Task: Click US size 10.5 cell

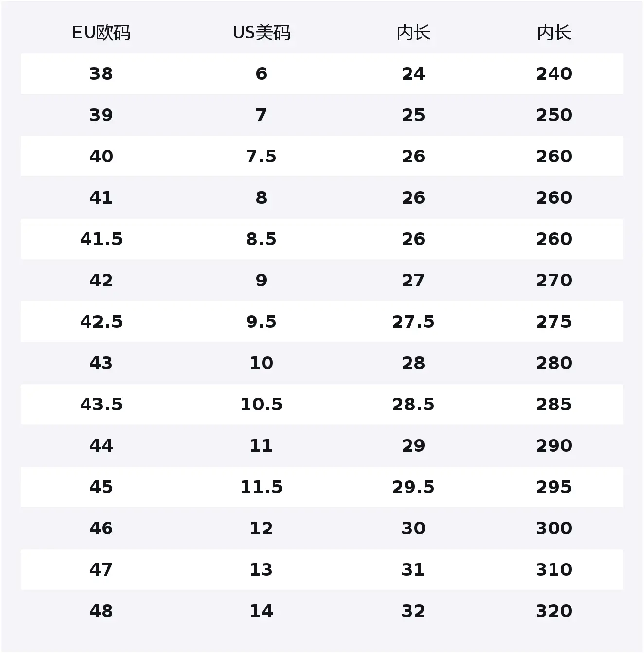Action: click(262, 405)
